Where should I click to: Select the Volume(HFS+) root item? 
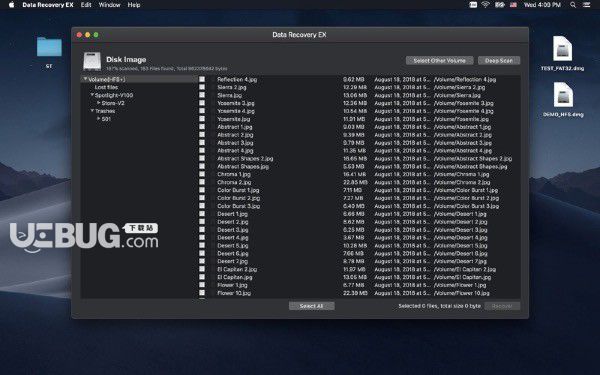pos(107,79)
